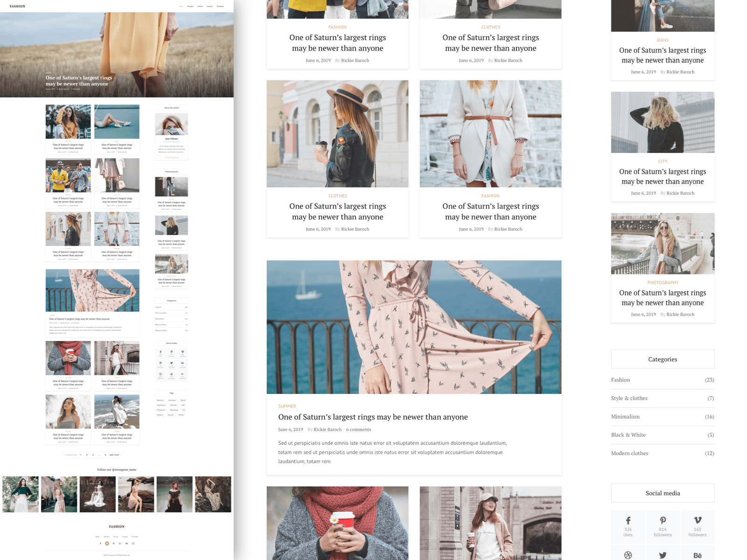Click the YouTube icon in preview Social media widget
This screenshot has width=747, height=560.
coord(171,374)
